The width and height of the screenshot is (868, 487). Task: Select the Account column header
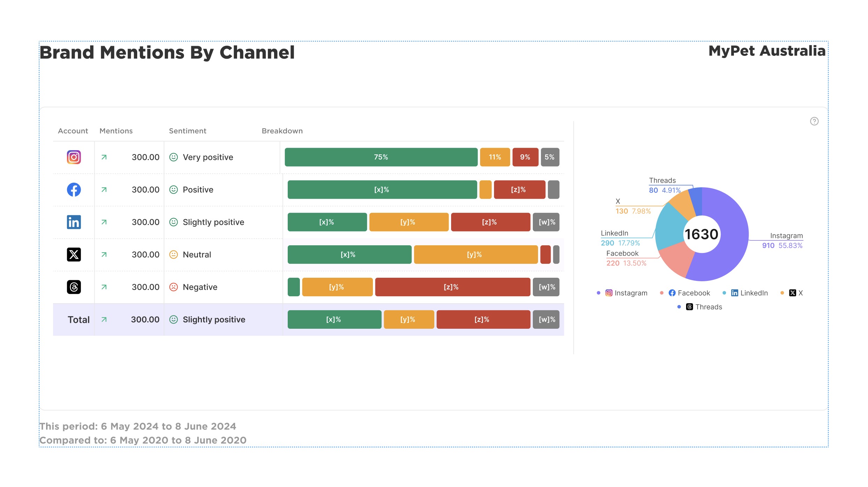[73, 131]
